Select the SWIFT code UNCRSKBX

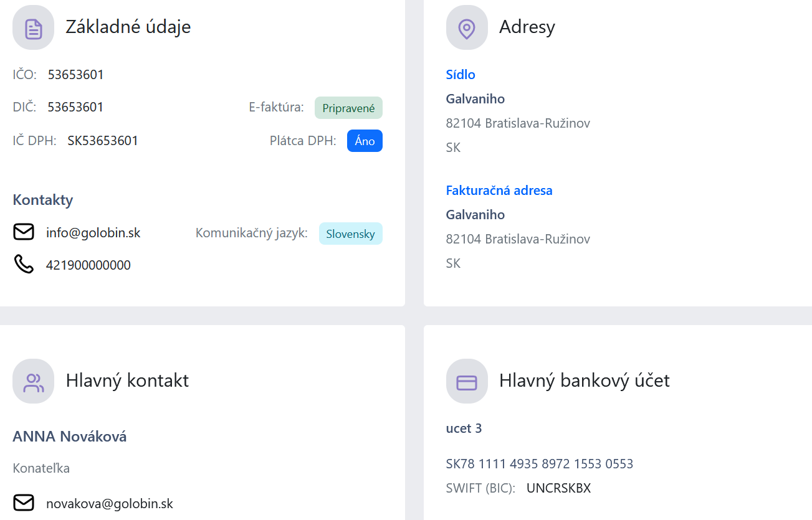tap(558, 488)
